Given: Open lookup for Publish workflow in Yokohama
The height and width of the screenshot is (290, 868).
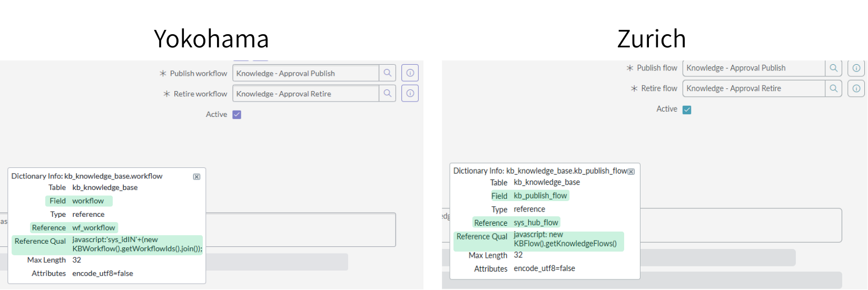Looking at the screenshot, I should [388, 73].
